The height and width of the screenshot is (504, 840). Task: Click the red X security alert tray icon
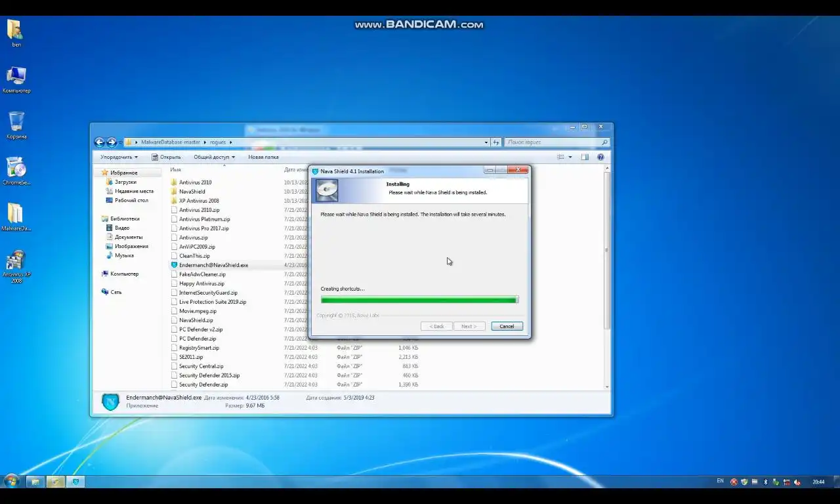(x=734, y=482)
